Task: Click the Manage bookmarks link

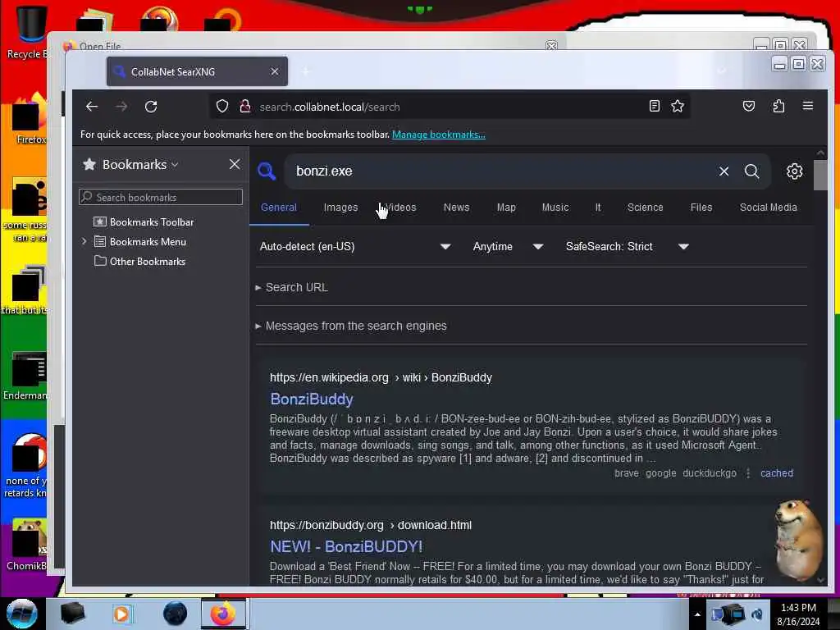Action: coord(438,135)
